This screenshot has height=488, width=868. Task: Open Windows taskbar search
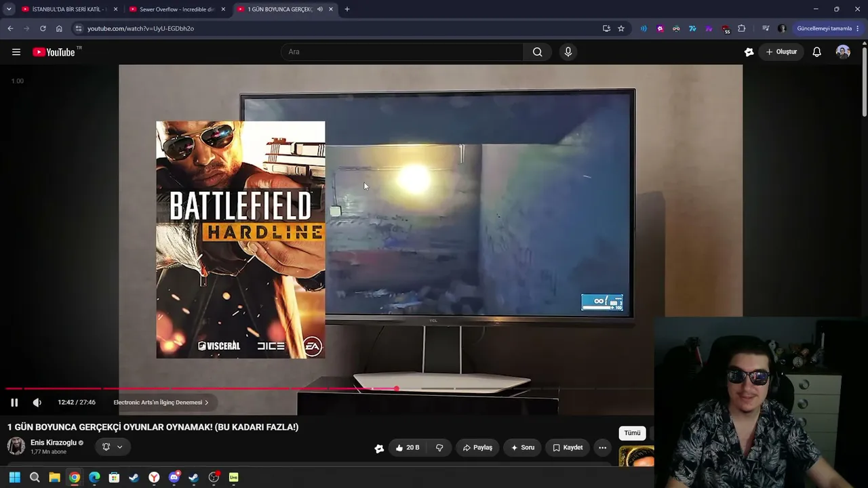pos(35,477)
